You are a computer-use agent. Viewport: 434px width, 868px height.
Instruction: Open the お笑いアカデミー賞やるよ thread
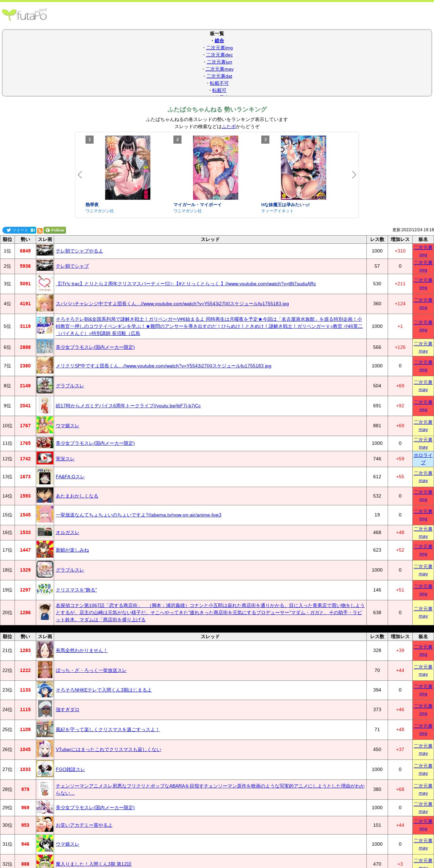[84, 825]
